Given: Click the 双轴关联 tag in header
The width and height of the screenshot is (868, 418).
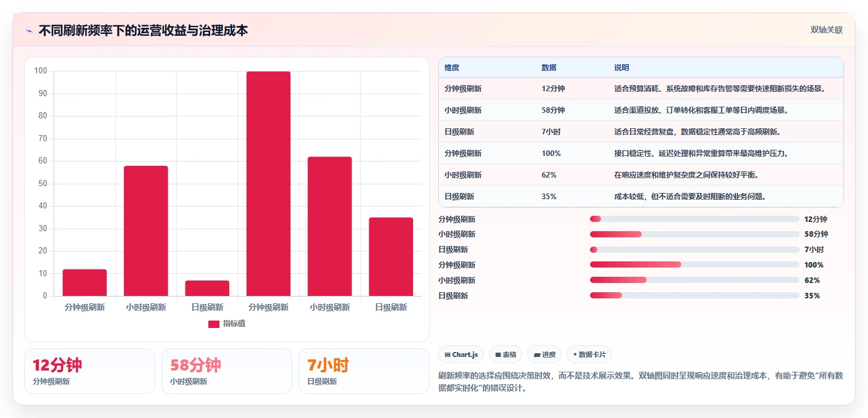Looking at the screenshot, I should point(826,30).
